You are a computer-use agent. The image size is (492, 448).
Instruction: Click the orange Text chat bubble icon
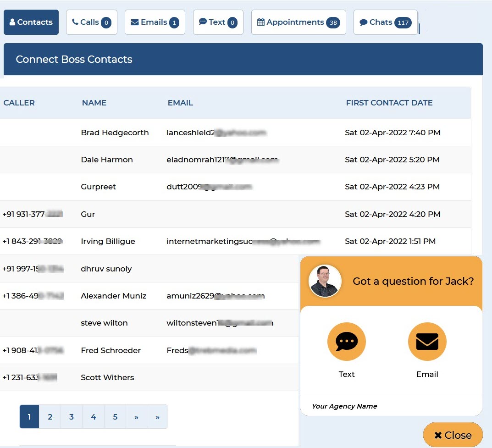point(346,342)
